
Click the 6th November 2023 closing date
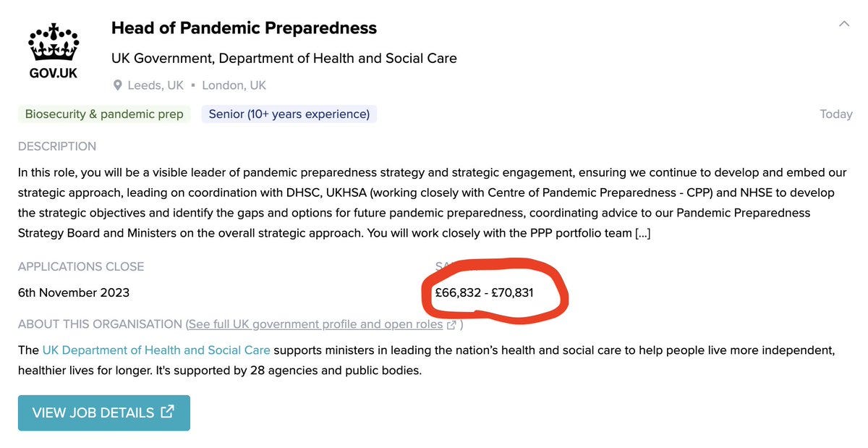pos(74,292)
